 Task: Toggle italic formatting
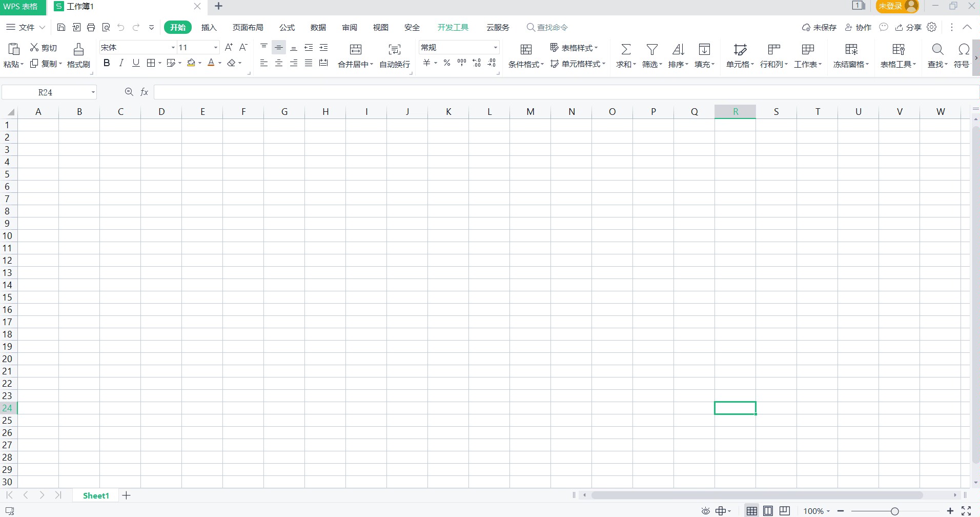coord(121,63)
